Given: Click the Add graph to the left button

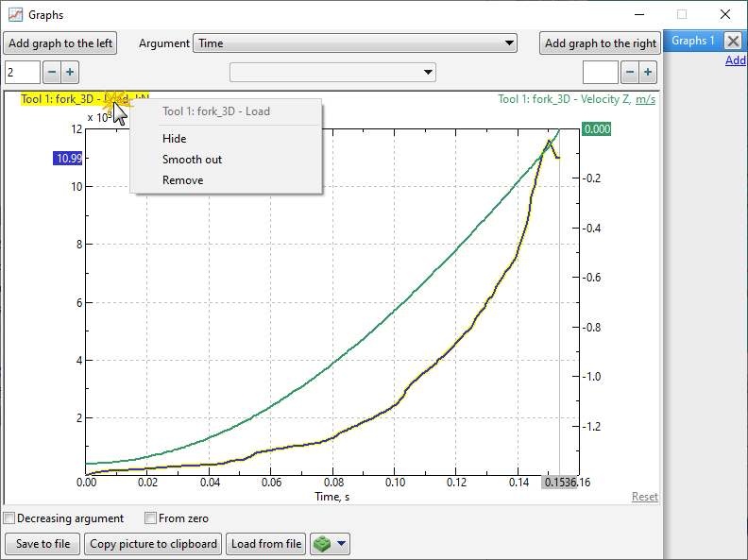Looking at the screenshot, I should (60, 43).
